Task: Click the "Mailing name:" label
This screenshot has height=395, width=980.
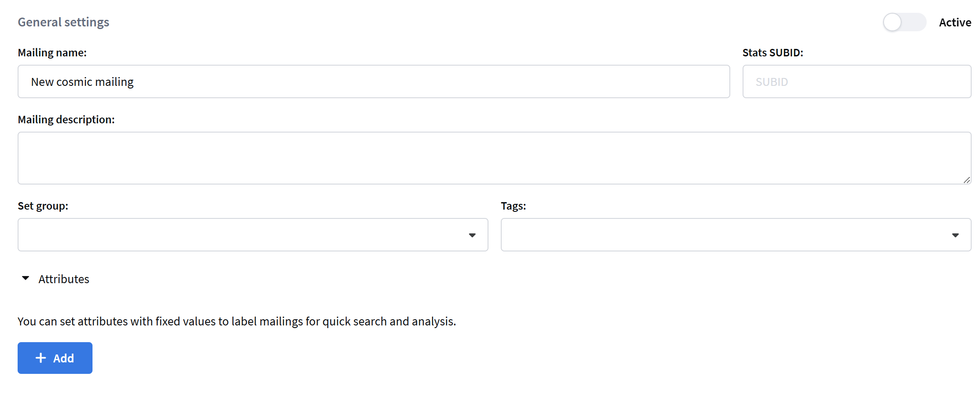Action: [52, 52]
